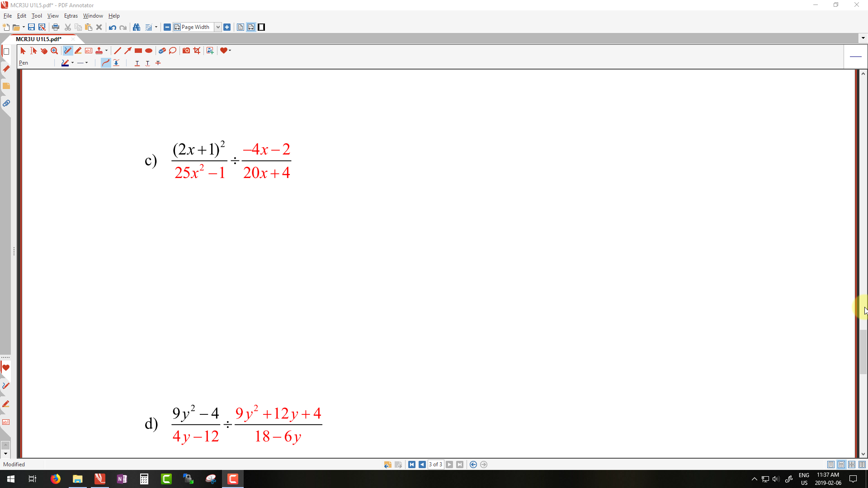
Task: Expand the Stamp tool dropdown arrow
Action: pos(106,51)
